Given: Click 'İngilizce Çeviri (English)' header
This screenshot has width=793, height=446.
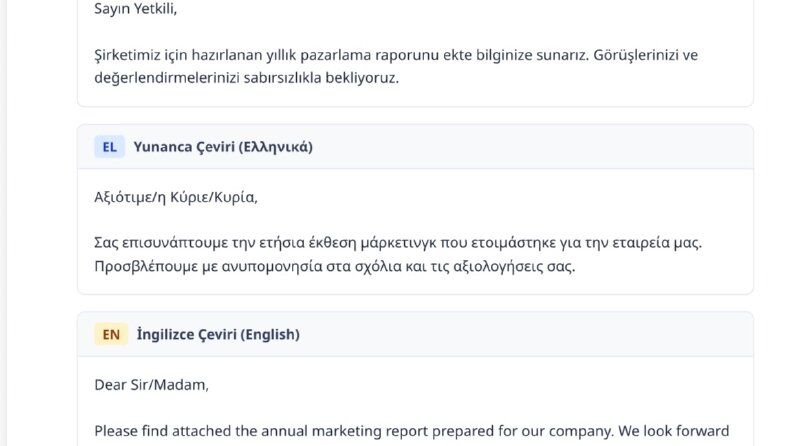Looking at the screenshot, I should pyautogui.click(x=218, y=335).
